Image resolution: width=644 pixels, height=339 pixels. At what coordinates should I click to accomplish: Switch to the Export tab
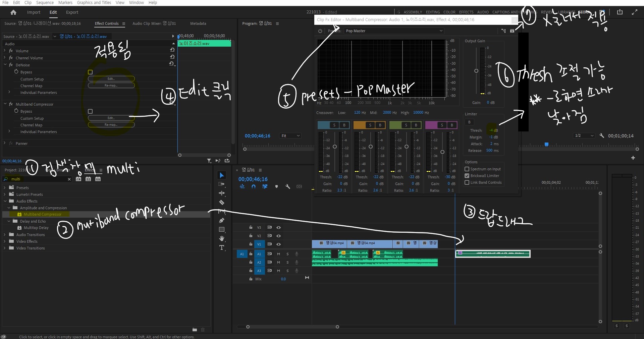pyautogui.click(x=72, y=12)
